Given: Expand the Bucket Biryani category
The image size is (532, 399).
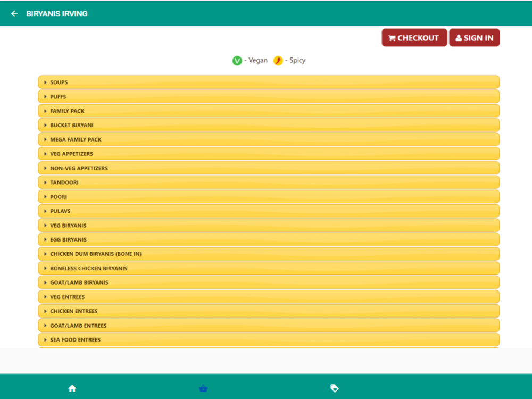Looking at the screenshot, I should (x=269, y=125).
